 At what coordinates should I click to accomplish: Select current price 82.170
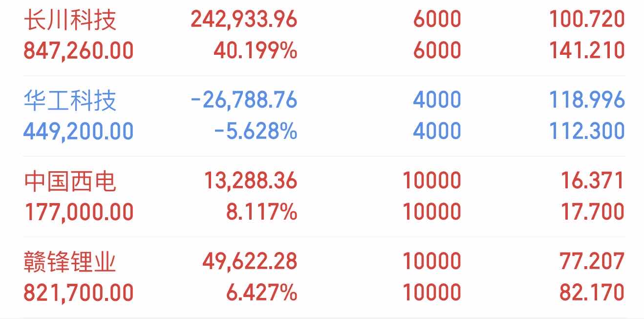[x=592, y=293]
